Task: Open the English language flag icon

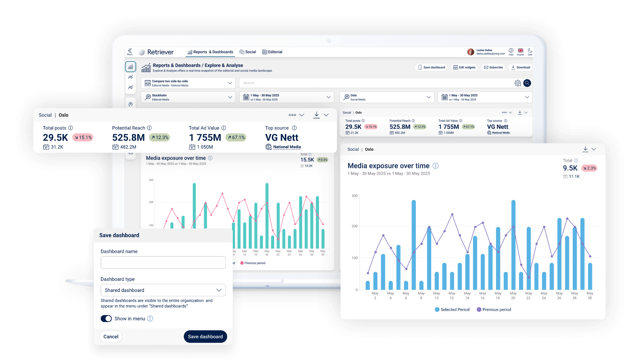Action: coord(520,51)
